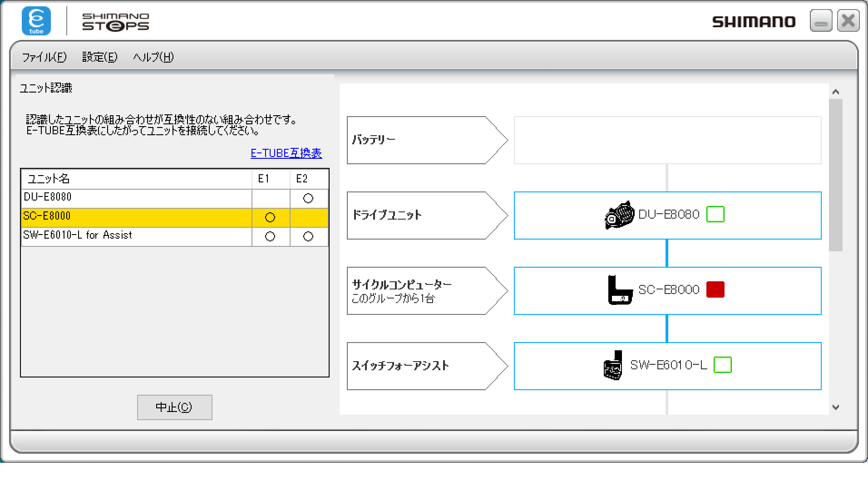868x490 pixels.
Task: Click the scroll up arrow in diagram panel
Action: (836, 92)
